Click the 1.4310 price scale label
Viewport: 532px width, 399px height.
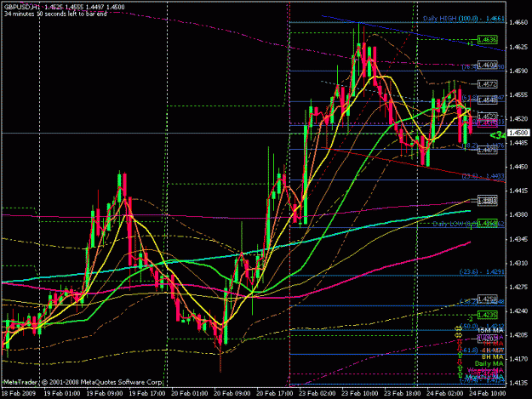(518, 263)
